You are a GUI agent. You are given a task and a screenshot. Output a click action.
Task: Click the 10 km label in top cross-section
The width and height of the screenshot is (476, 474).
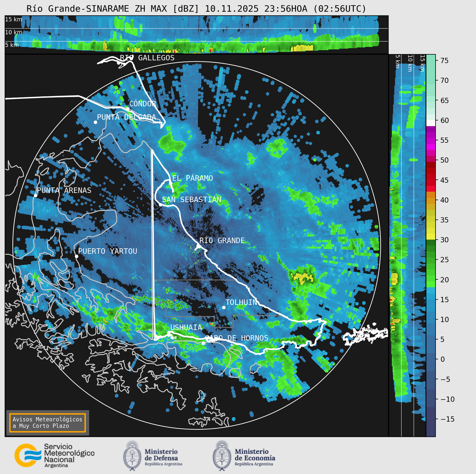(x=14, y=32)
